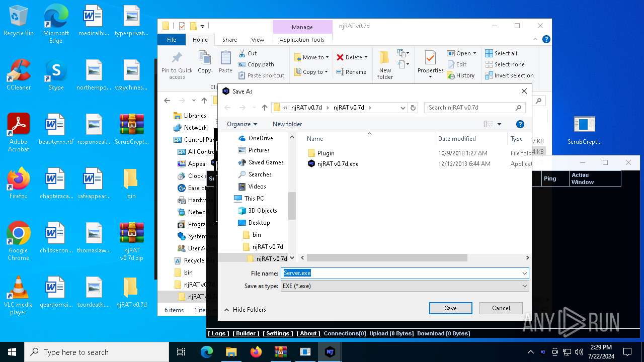644x362 pixels.
Task: Click the help icon in Save As dialog
Action: (x=520, y=124)
